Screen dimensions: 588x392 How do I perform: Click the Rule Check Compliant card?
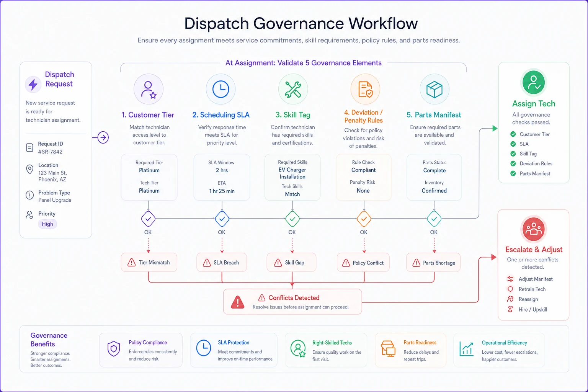(x=364, y=177)
